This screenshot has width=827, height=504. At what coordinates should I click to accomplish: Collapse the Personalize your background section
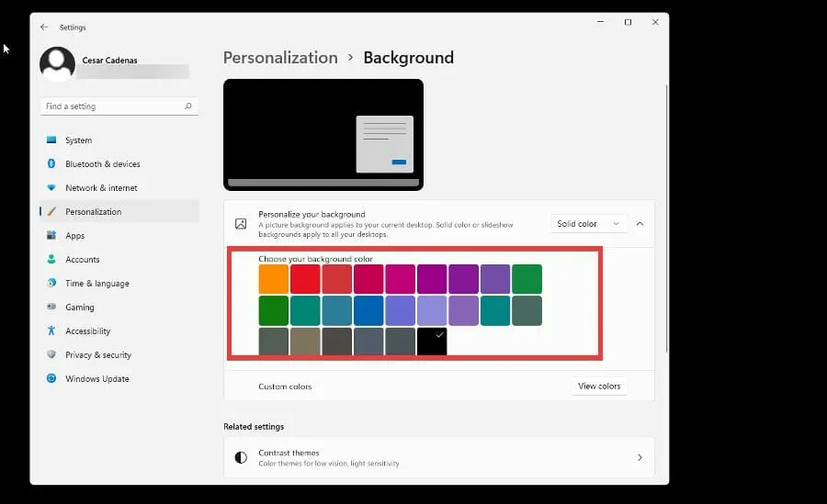click(x=640, y=224)
